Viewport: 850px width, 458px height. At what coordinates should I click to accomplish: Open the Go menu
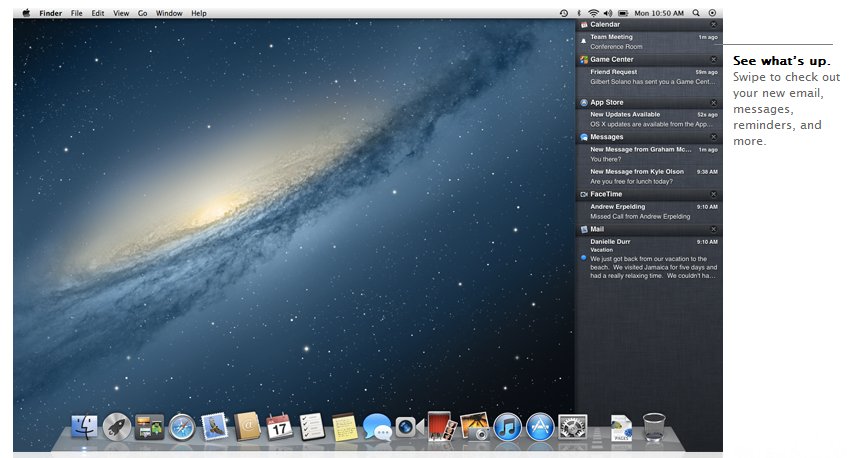tap(143, 13)
